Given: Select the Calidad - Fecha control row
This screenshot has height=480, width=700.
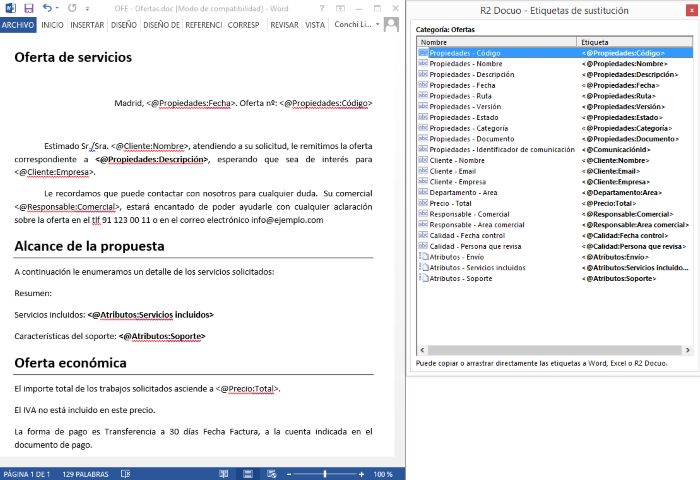Looking at the screenshot, I should click(x=555, y=235).
